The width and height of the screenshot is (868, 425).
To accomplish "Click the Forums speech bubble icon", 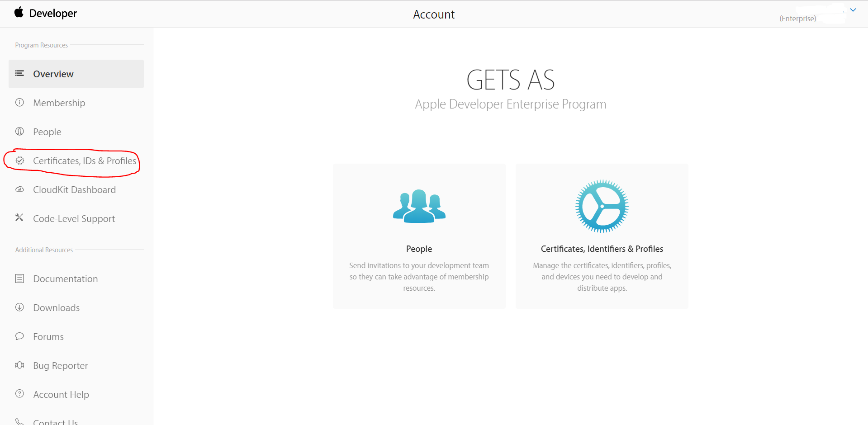I will pyautogui.click(x=19, y=336).
